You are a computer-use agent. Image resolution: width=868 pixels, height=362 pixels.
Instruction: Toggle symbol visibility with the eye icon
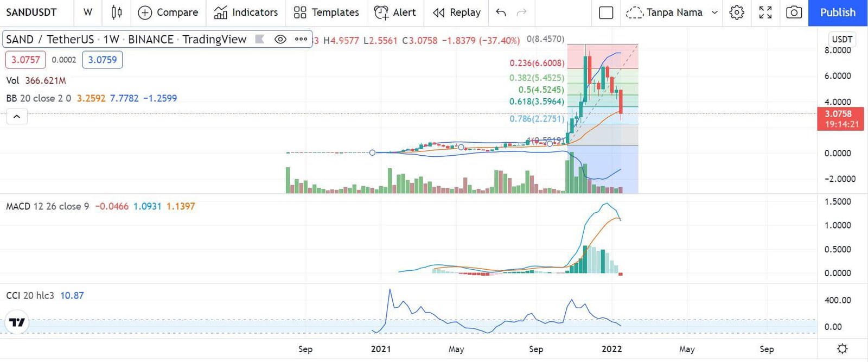[280, 39]
